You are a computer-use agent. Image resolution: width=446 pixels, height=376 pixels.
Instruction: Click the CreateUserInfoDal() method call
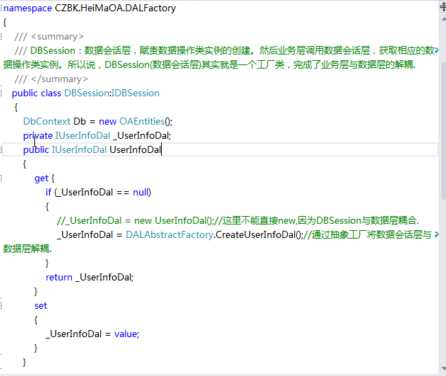[258, 235]
